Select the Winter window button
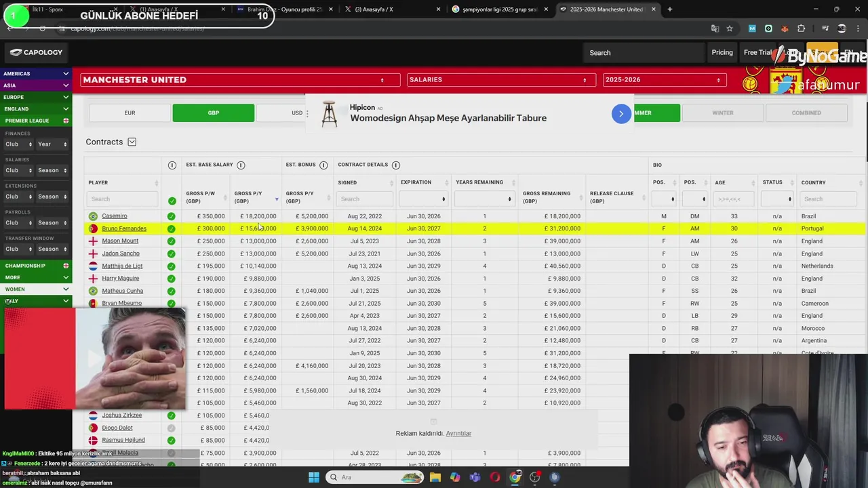 click(x=722, y=113)
